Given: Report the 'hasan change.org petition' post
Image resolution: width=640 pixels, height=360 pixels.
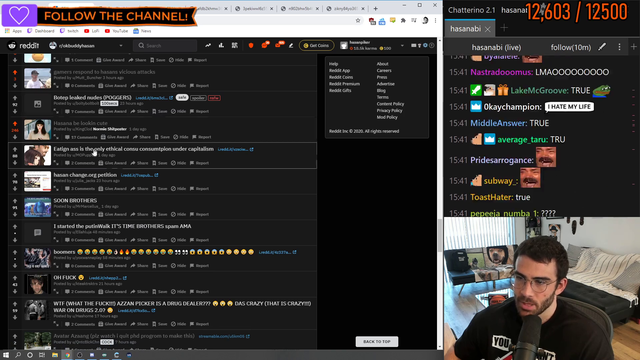Looking at the screenshot, I should [199, 188].
